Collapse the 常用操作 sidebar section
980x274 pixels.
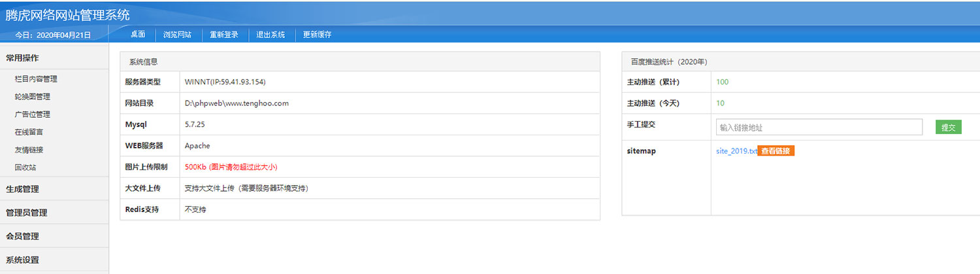click(x=22, y=58)
